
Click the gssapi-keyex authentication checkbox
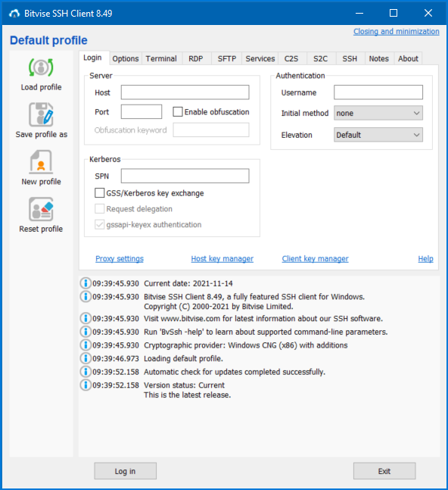coord(100,224)
